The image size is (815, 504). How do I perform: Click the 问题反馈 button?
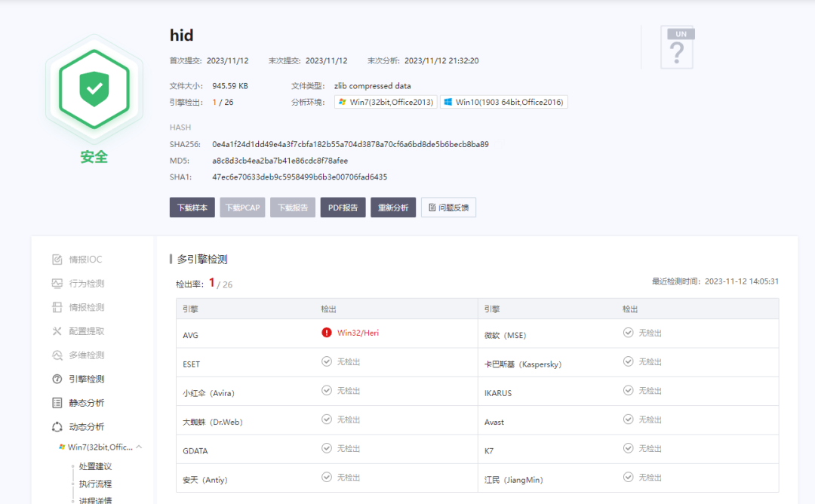click(448, 207)
